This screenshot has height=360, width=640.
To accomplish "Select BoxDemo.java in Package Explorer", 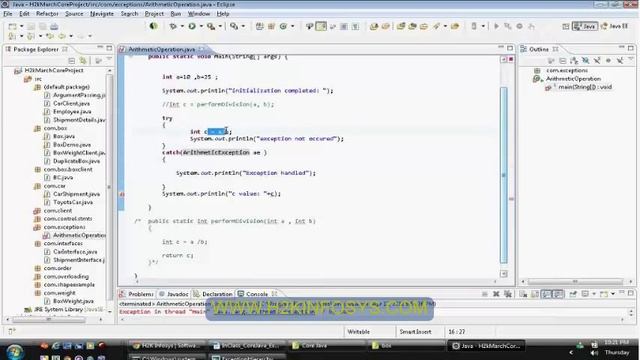I will 72,144.
